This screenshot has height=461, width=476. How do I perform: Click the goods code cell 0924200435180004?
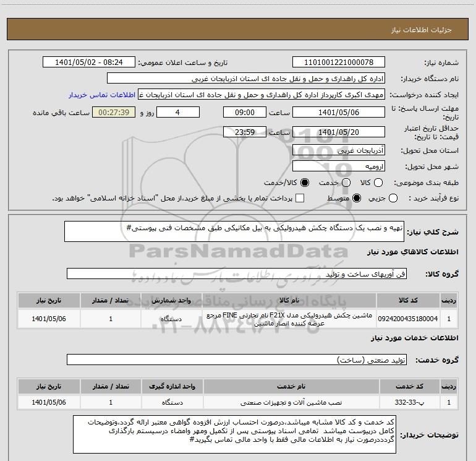coord(408,319)
